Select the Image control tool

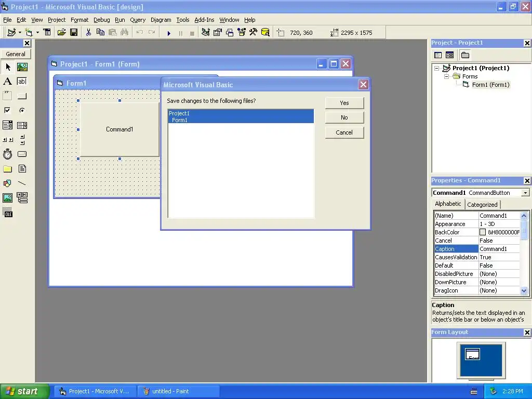tap(7, 198)
